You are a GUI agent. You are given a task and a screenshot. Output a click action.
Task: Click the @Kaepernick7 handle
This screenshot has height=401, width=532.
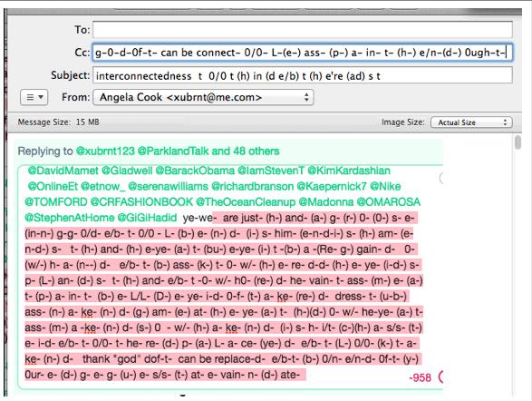coord(332,186)
